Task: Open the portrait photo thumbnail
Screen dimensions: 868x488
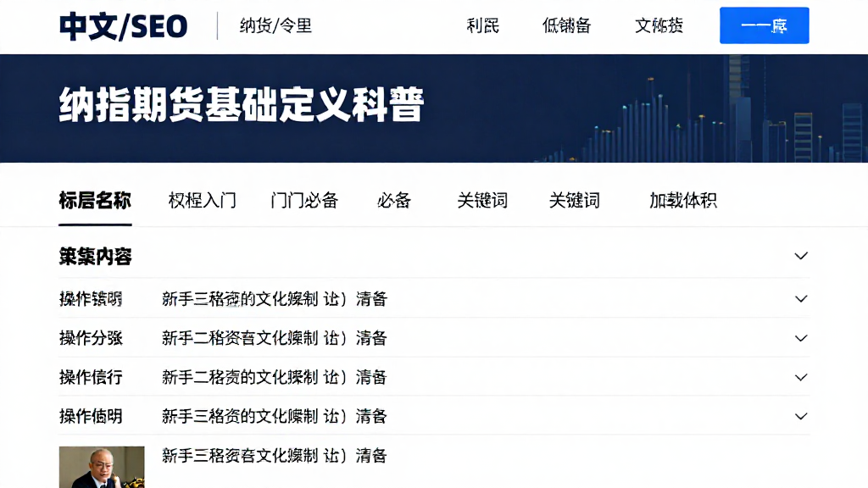Action: [x=102, y=467]
